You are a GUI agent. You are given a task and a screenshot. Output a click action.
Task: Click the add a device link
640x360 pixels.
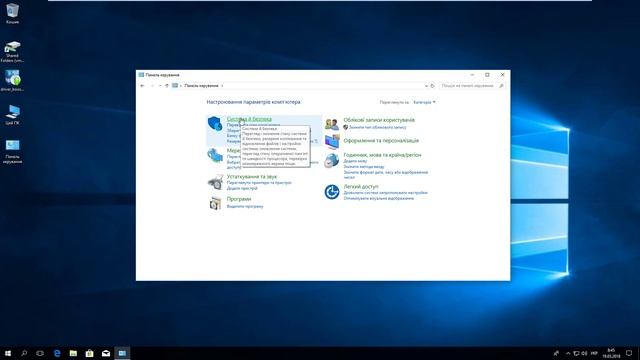coord(242,189)
